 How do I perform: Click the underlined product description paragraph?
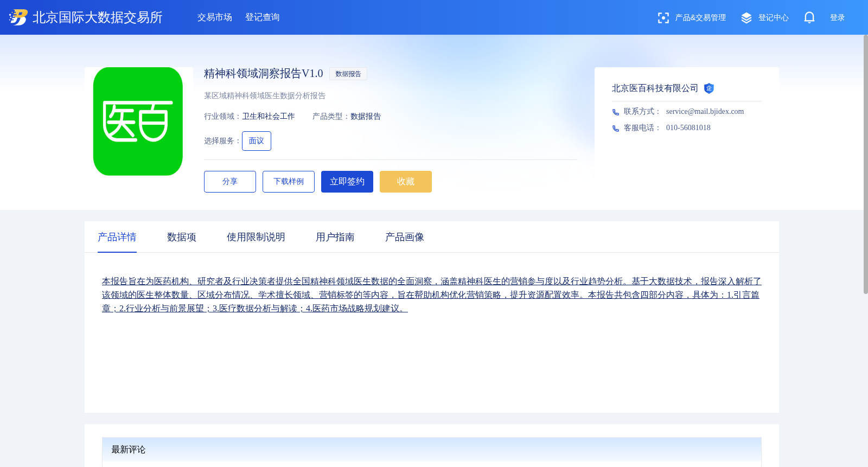432,295
